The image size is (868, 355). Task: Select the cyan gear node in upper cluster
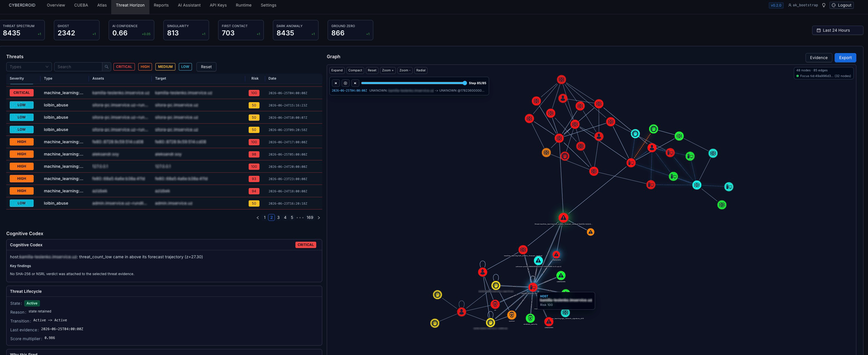click(635, 134)
